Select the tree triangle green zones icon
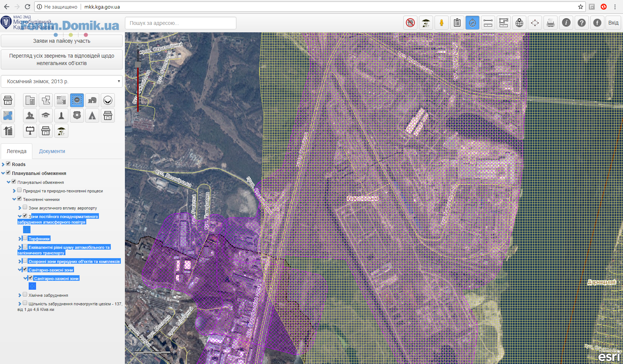The width and height of the screenshot is (623, 364). [x=92, y=116]
